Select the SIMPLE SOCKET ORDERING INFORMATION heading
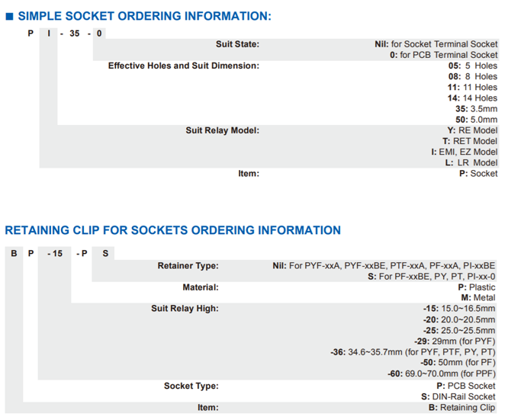The width and height of the screenshot is (508, 420). (x=144, y=16)
